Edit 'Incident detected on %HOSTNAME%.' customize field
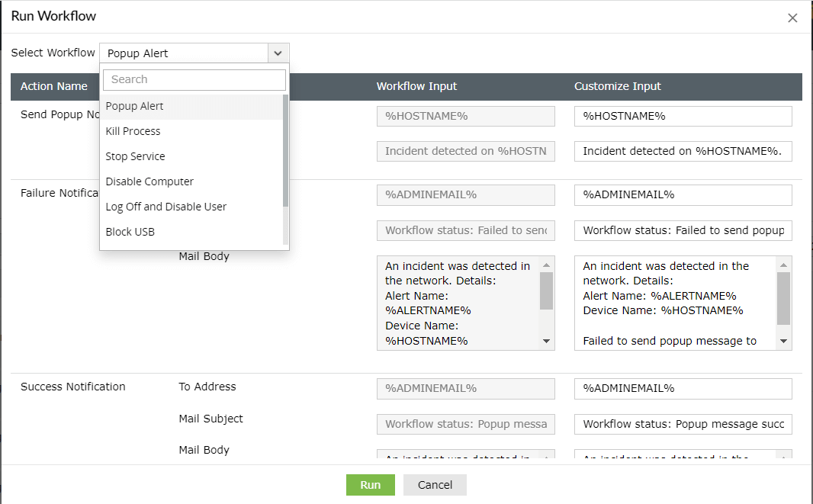 [x=683, y=152]
